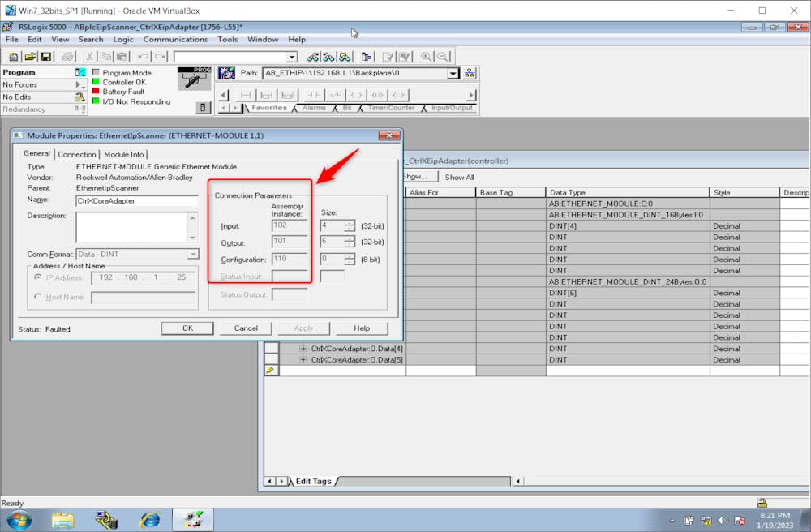
Task: Open the Logic menu
Action: pyautogui.click(x=123, y=39)
